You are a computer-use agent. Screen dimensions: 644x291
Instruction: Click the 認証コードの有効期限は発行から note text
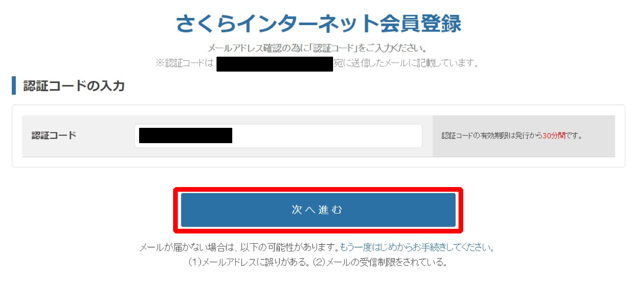tap(492, 136)
